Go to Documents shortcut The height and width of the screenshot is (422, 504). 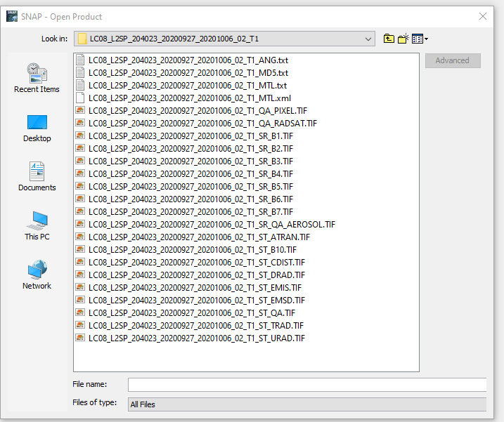[37, 177]
